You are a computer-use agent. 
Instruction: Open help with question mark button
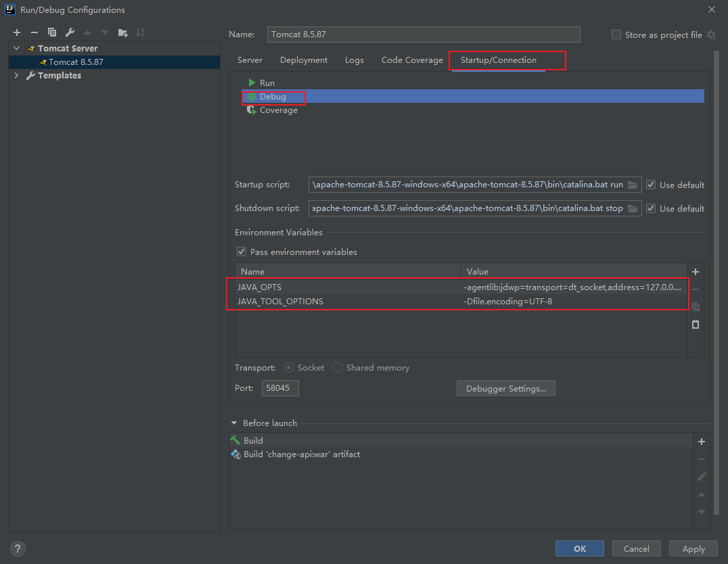point(18,548)
